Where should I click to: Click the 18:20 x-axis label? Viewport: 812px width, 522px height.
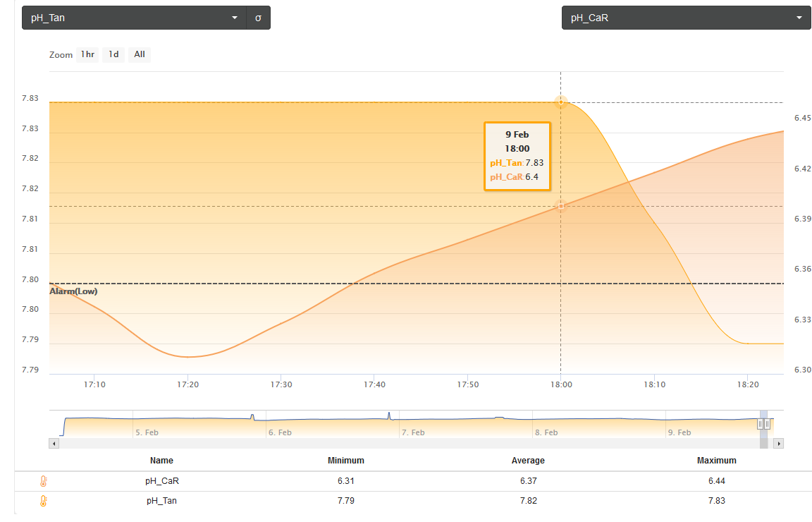pos(748,384)
